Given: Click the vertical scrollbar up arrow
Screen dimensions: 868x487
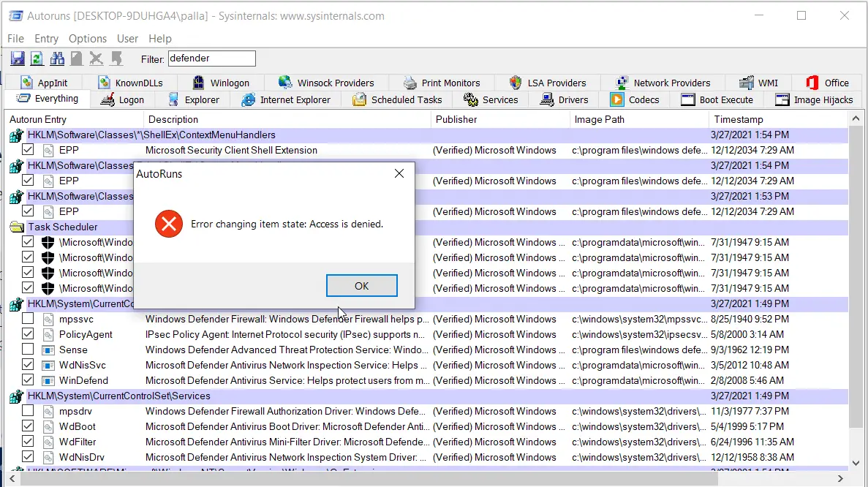Looking at the screenshot, I should point(856,118).
